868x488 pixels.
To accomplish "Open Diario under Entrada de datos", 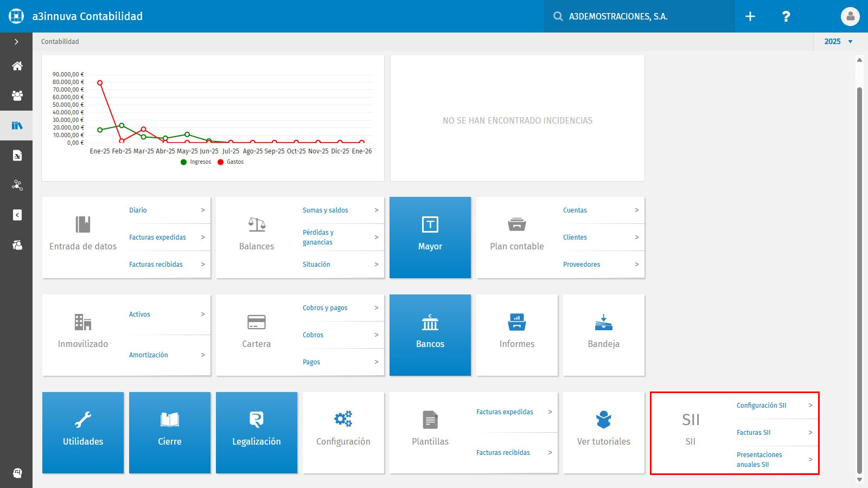I will (167, 210).
